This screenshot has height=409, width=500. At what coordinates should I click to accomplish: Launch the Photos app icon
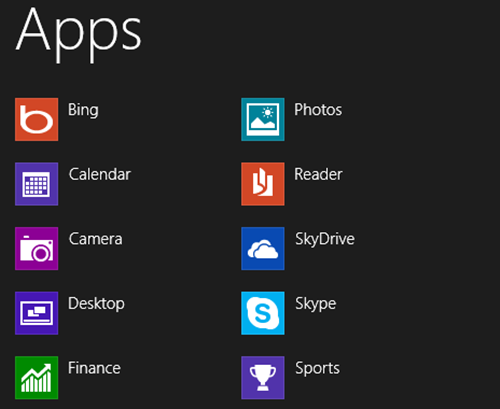click(x=263, y=119)
